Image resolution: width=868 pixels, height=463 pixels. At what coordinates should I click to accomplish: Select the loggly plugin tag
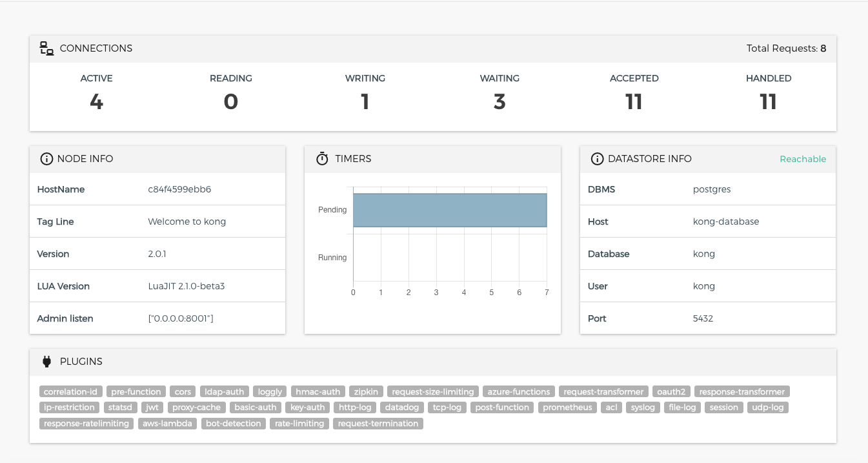pos(270,392)
